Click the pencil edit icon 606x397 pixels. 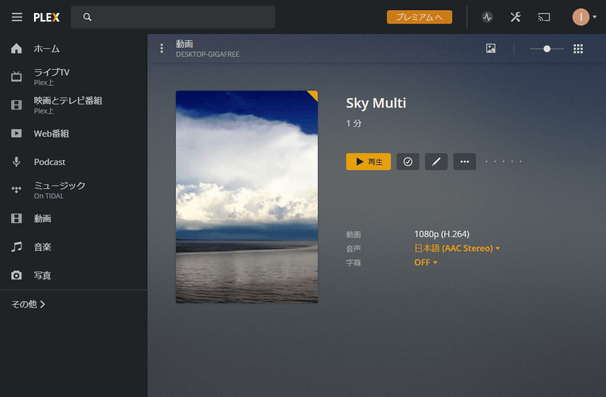click(436, 162)
